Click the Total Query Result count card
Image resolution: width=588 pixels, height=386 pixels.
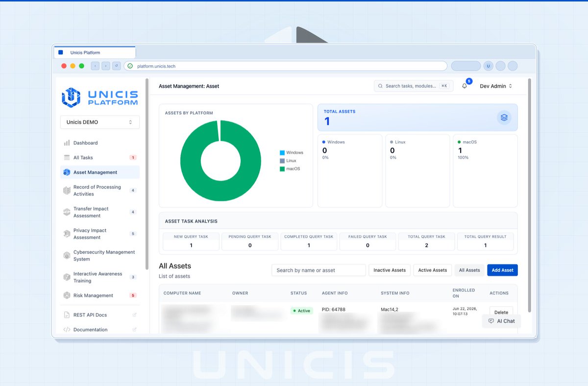[x=485, y=241]
